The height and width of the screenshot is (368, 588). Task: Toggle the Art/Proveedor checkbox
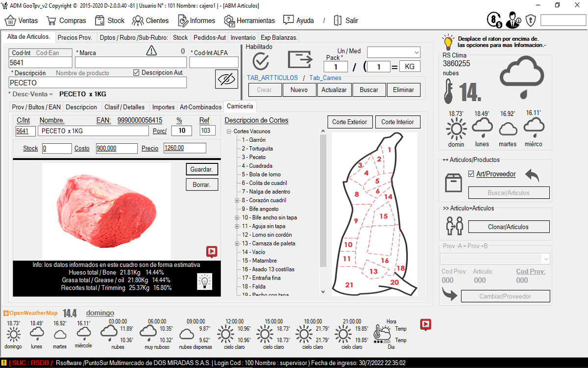pyautogui.click(x=471, y=174)
